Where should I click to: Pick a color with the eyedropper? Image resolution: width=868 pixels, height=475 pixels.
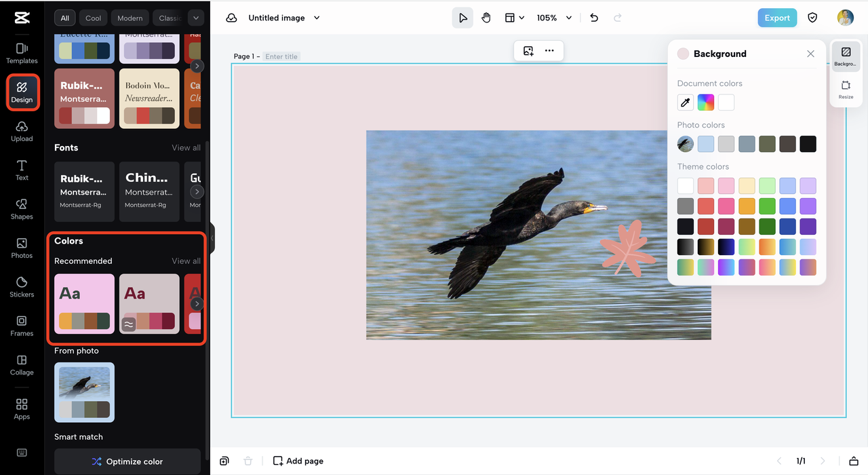click(x=686, y=102)
